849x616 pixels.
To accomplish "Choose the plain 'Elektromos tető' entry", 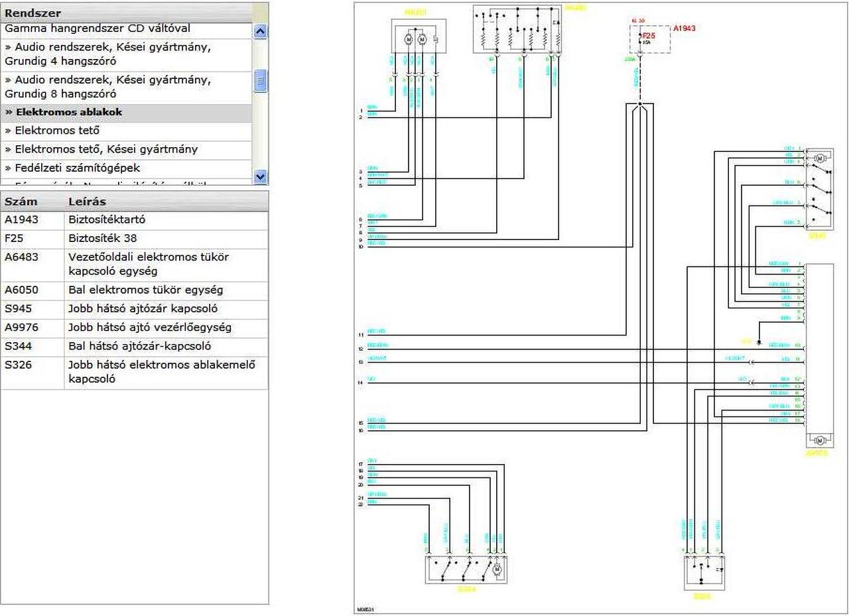I will (x=127, y=131).
